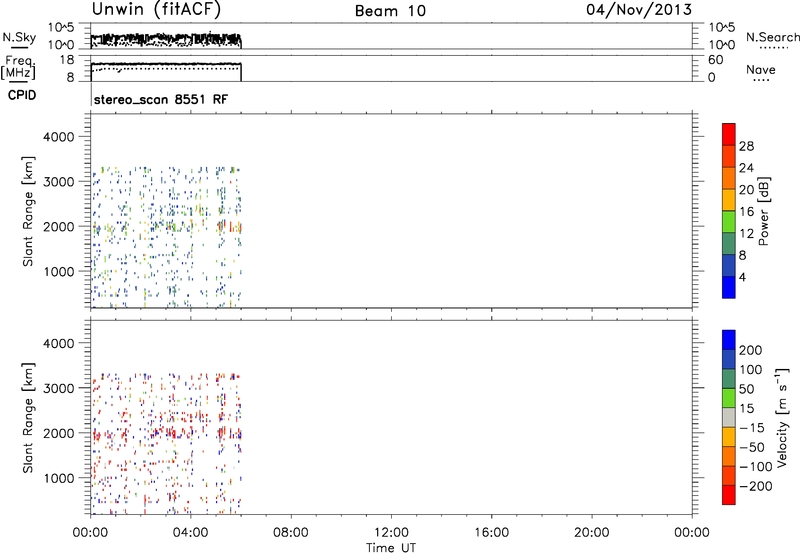Click the frequency trace in the Freq. panel
The width and height of the screenshot is (800, 554).
(x=166, y=64)
